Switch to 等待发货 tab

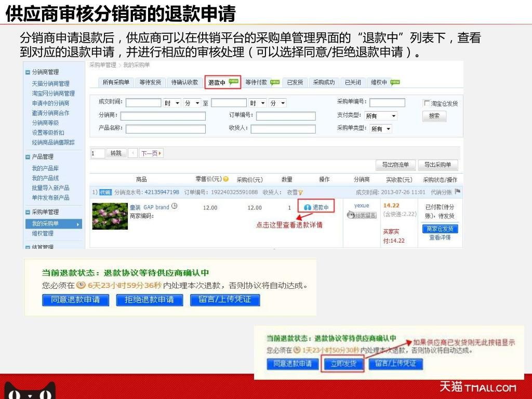150,83
